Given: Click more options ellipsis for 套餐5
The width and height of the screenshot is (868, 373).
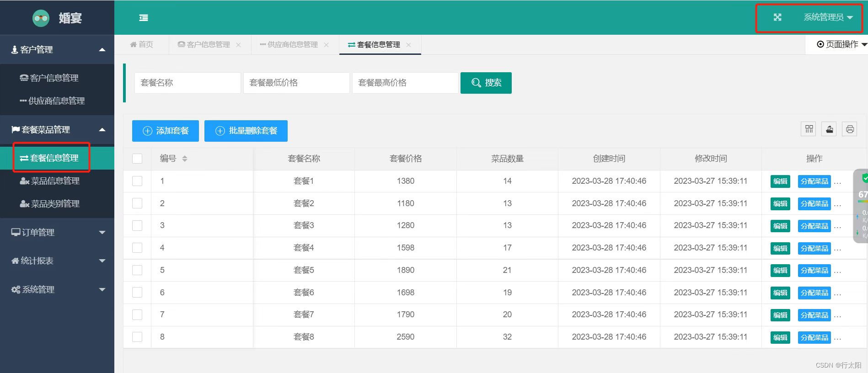Looking at the screenshot, I should pos(838,271).
